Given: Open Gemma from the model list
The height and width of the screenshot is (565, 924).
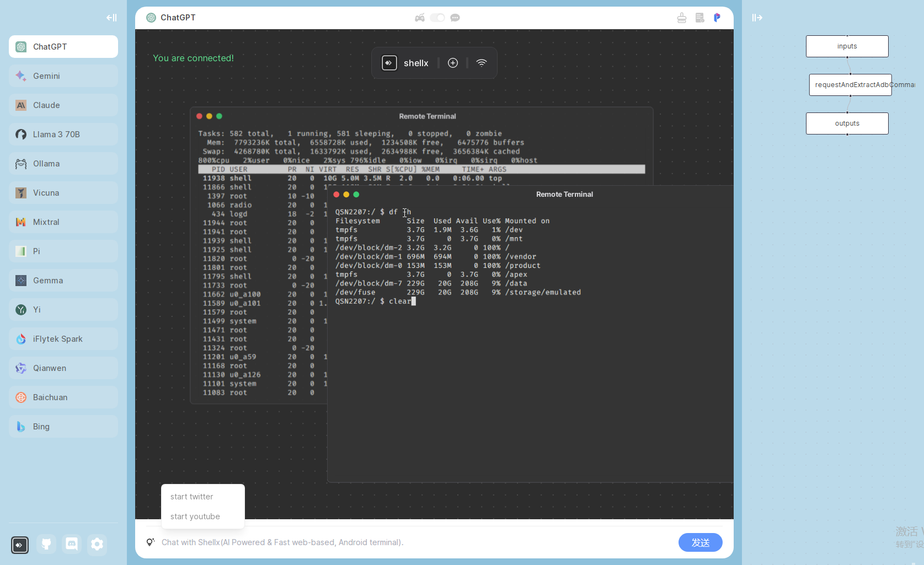Looking at the screenshot, I should [x=63, y=281].
